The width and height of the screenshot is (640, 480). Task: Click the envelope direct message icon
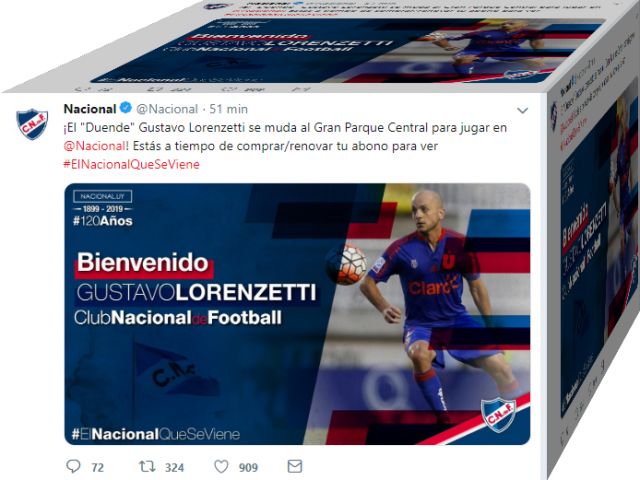[295, 466]
